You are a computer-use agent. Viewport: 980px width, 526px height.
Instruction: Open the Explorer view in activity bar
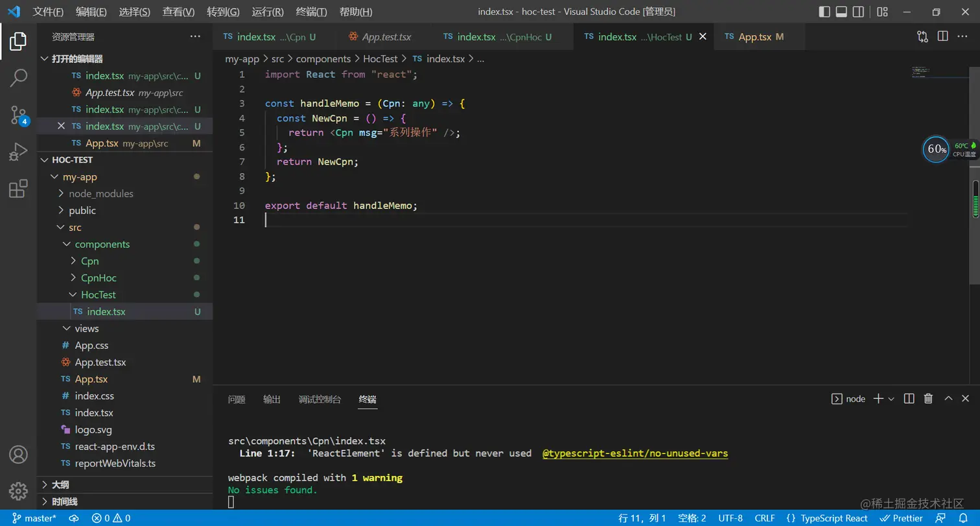[18, 42]
